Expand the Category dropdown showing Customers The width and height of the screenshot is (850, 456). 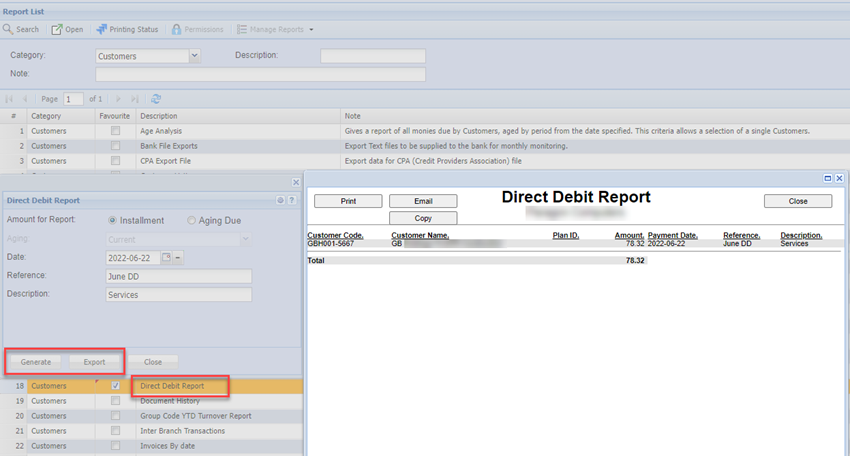click(x=194, y=56)
